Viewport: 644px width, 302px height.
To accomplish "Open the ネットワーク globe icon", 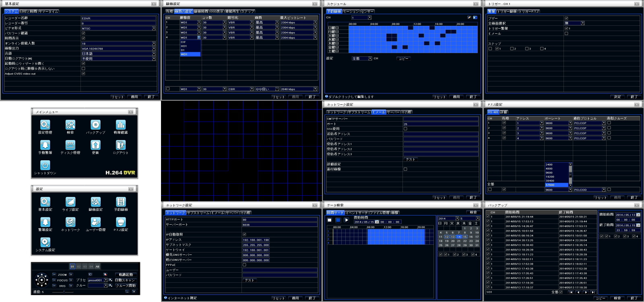I will [70, 222].
